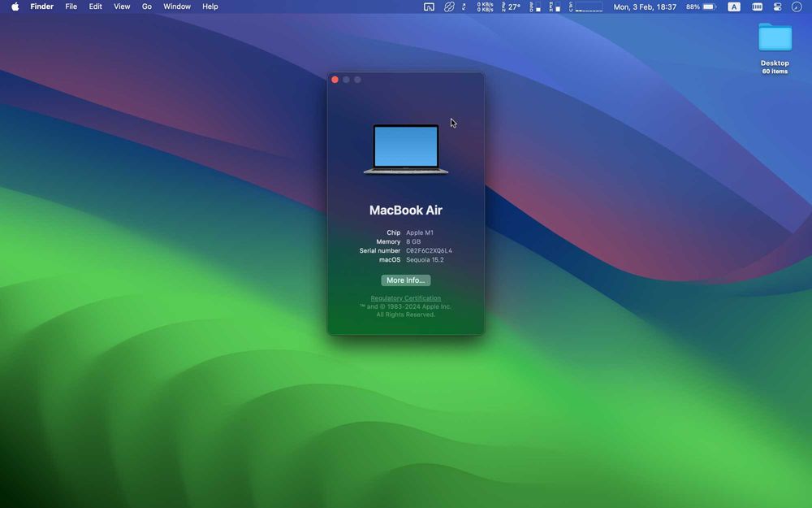
Task: Click the Apple M1 chip value
Action: click(420, 232)
